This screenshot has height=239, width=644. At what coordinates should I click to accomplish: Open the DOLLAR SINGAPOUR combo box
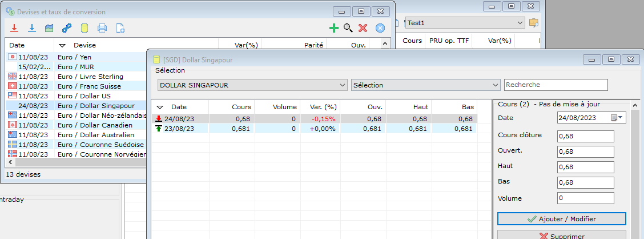pyautogui.click(x=252, y=85)
